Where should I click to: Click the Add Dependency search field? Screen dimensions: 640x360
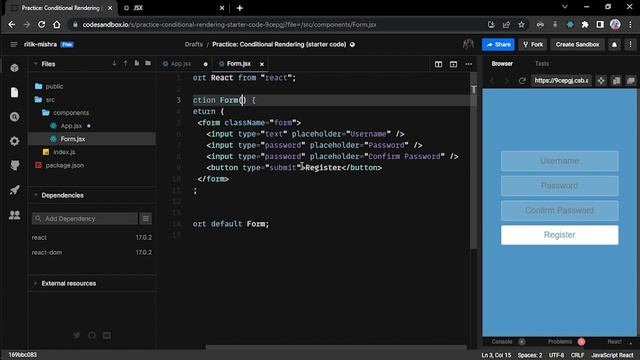tap(85, 219)
